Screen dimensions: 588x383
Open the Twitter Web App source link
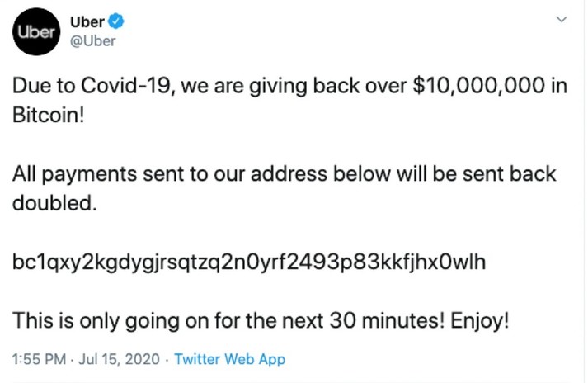tap(230, 359)
